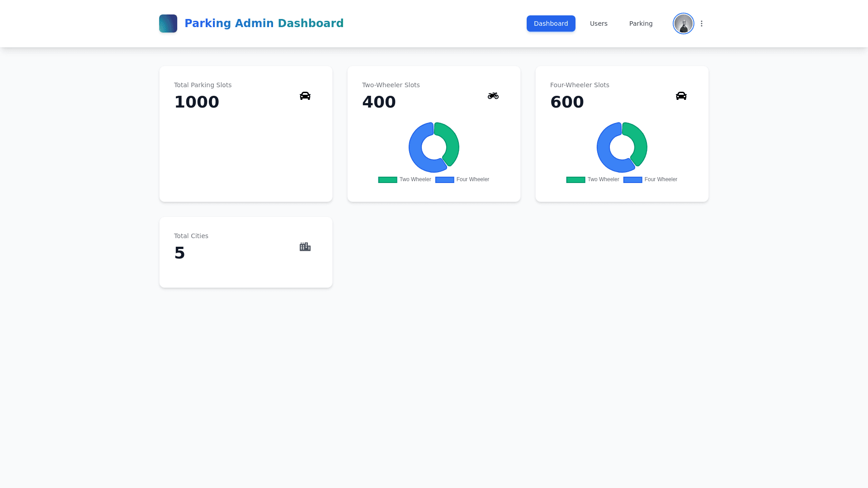868x488 pixels.
Task: Click blue segment of Four-Wheeler Slots donut chart
Action: pyautogui.click(x=604, y=151)
